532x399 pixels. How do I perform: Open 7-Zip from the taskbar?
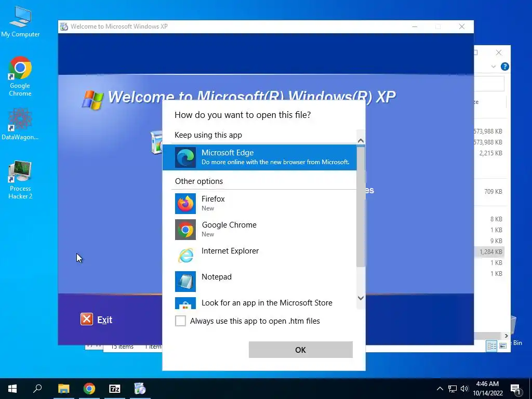[115, 389]
